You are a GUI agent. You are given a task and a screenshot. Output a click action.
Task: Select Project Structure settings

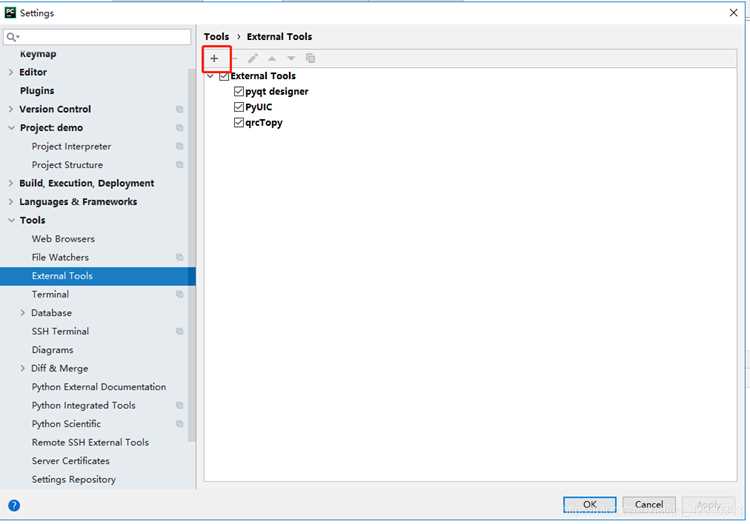(67, 165)
